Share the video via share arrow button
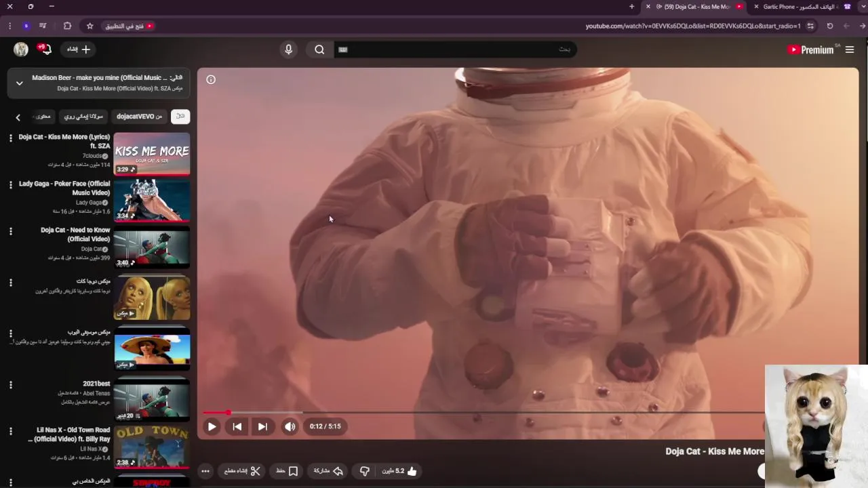This screenshot has height=488, width=868. [x=328, y=471]
